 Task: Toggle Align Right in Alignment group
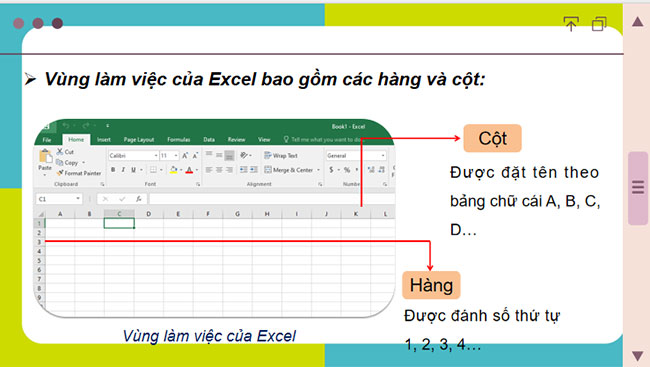[x=229, y=170]
